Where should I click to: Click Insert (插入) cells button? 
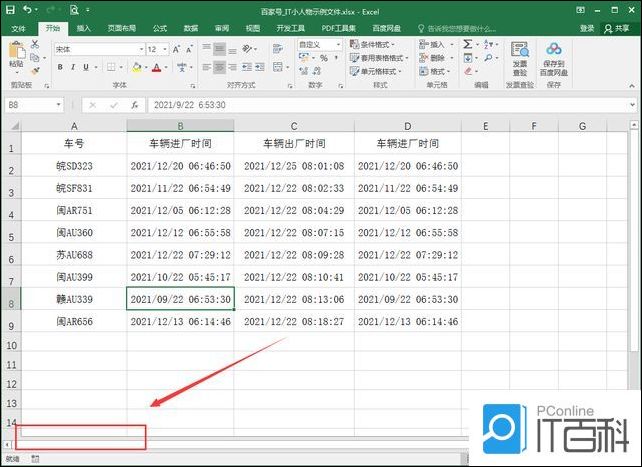[436, 44]
